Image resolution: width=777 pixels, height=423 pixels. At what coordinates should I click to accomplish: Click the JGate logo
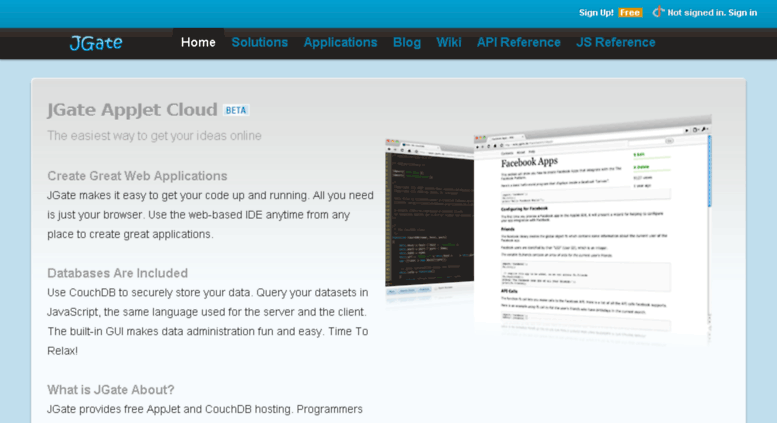coord(96,43)
